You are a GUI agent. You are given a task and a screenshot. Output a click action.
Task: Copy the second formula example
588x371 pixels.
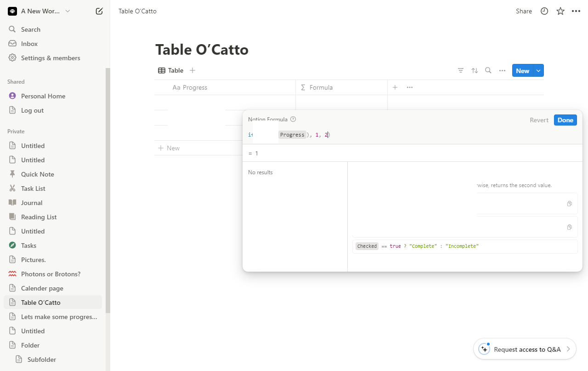pyautogui.click(x=569, y=227)
